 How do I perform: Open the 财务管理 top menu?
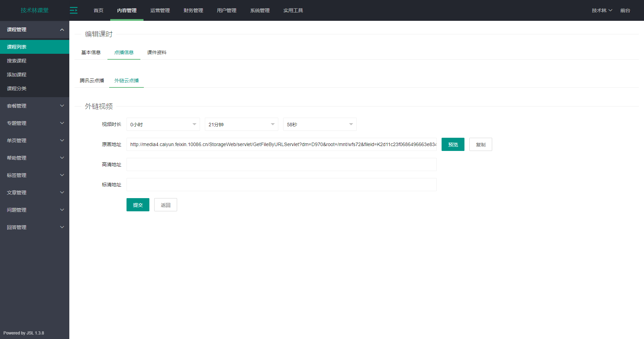point(193,10)
